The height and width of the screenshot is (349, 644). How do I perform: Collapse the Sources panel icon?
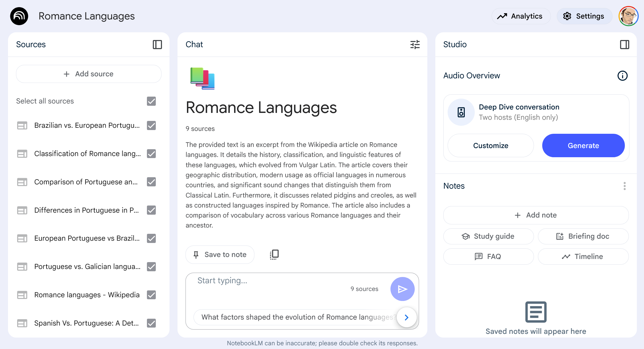point(157,45)
